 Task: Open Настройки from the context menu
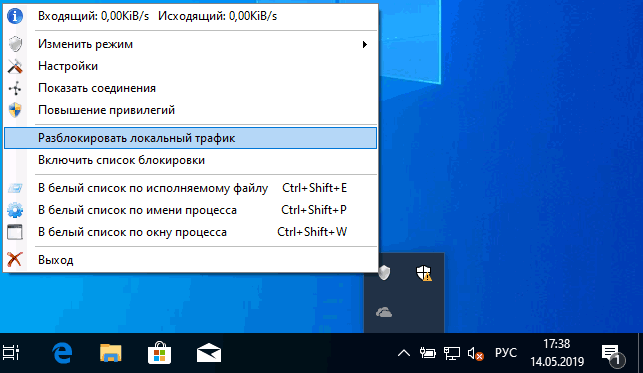pos(190,66)
